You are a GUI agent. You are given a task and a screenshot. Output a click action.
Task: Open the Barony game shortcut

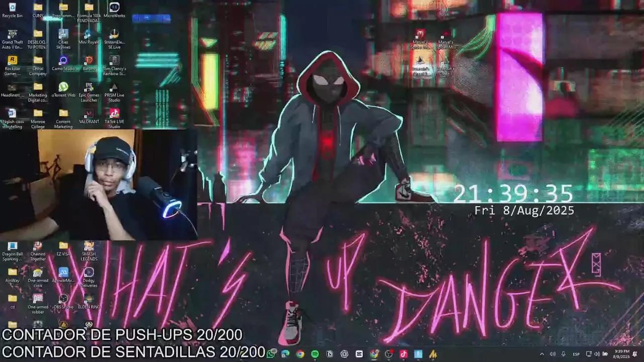pos(89,63)
